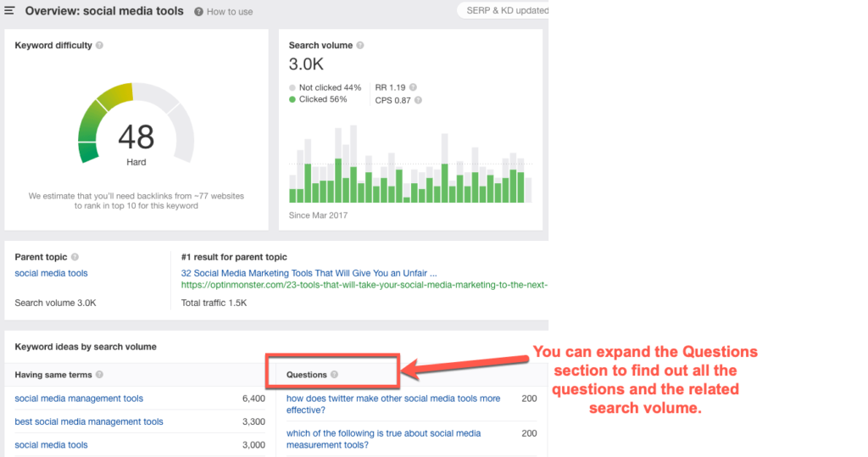This screenshot has height=457, width=868.
Task: Open the social media management tools keyword
Action: 79,398
